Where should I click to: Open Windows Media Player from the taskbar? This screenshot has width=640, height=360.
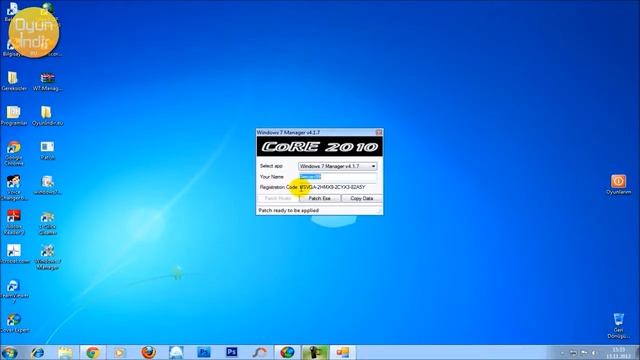coord(120,353)
